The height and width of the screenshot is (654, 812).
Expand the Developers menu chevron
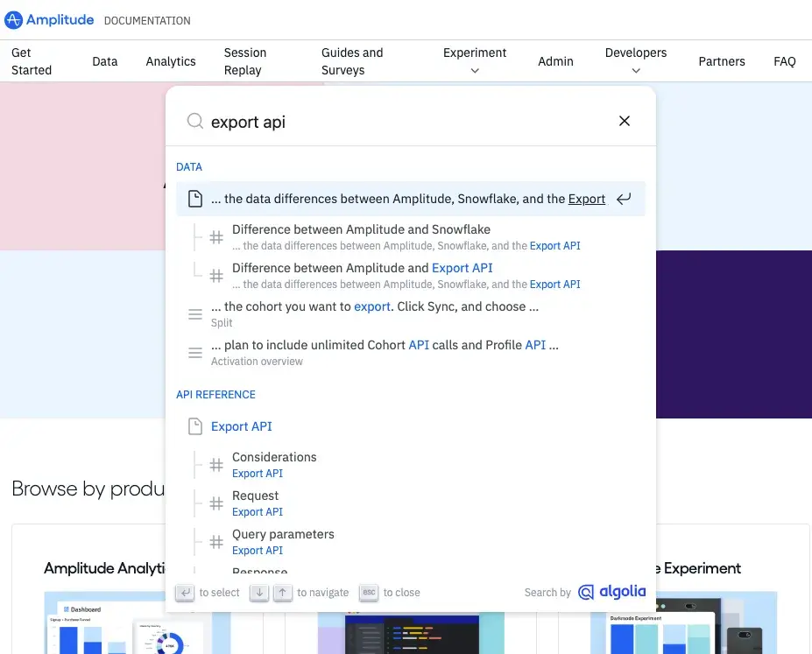click(635, 72)
